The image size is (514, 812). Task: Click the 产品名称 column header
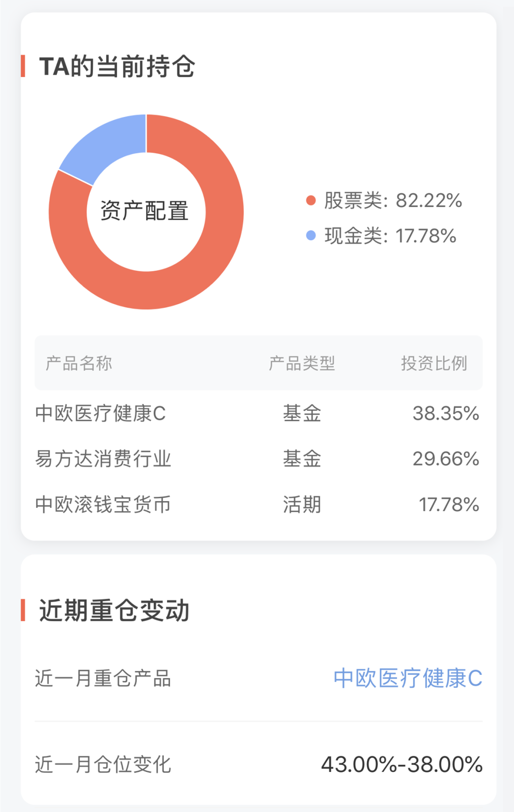click(79, 363)
